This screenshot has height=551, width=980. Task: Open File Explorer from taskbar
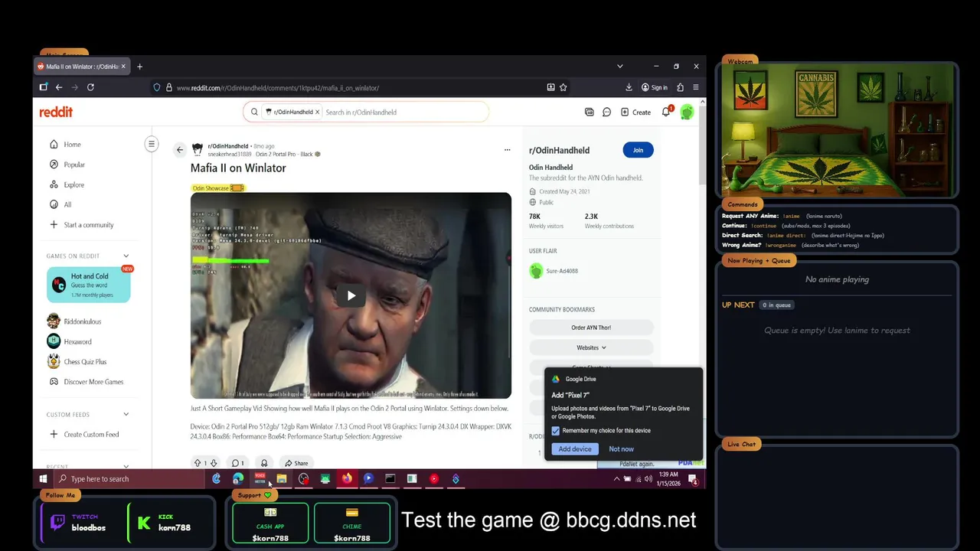pos(281,479)
